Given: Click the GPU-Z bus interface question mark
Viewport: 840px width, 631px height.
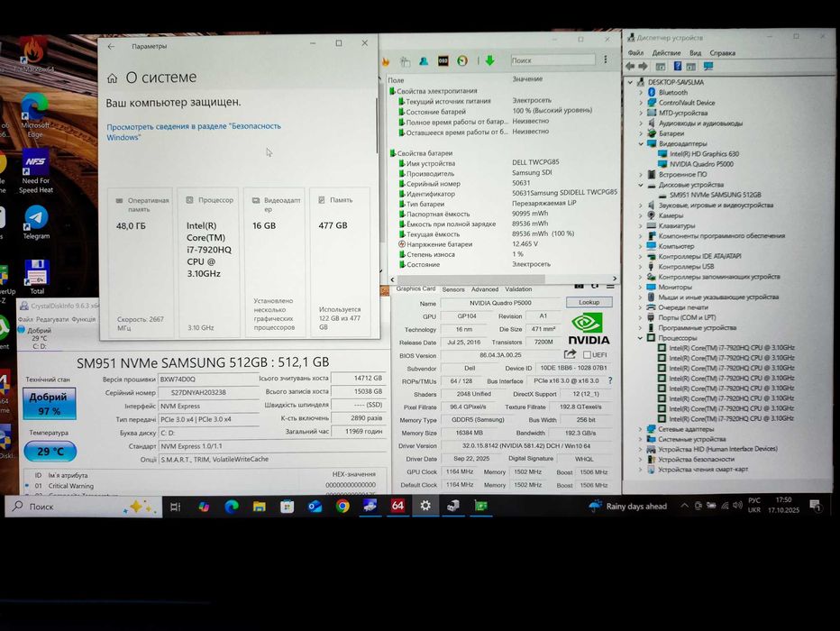Looking at the screenshot, I should (609, 380).
